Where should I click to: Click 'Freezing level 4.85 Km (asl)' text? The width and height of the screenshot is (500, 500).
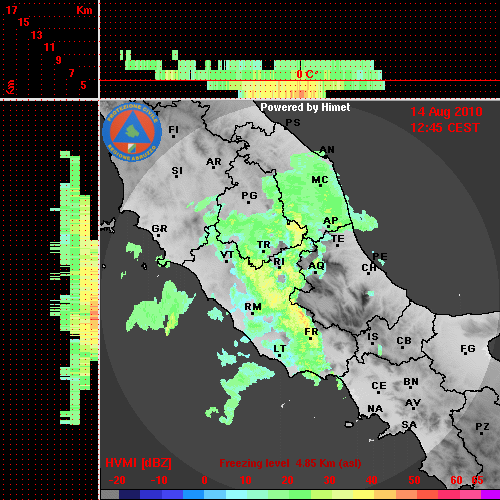[x=290, y=463]
